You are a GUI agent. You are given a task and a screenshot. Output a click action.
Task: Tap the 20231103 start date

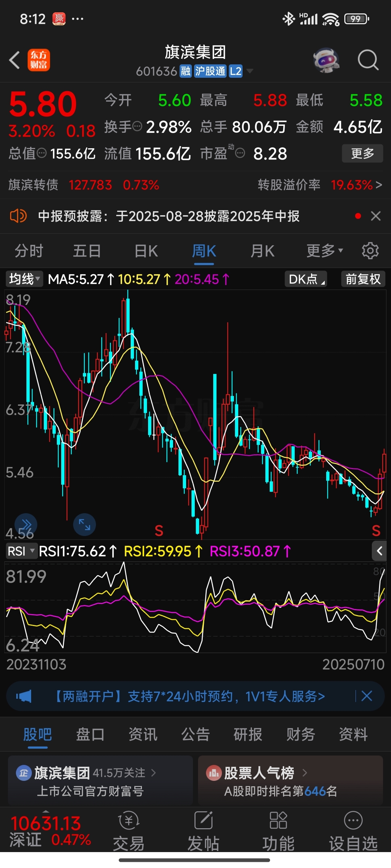coord(36,664)
